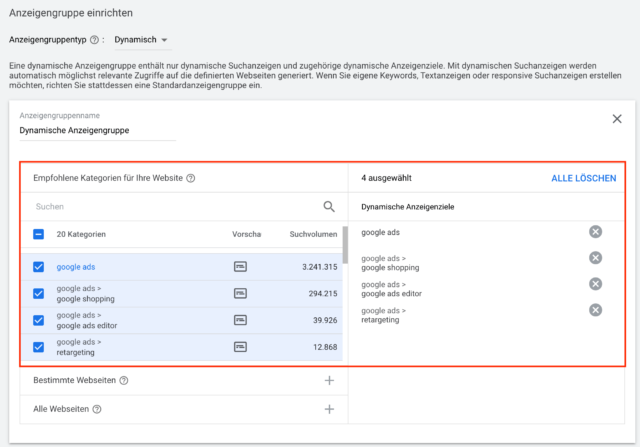Open the google ads category link
This screenshot has width=640, height=447.
pos(76,267)
